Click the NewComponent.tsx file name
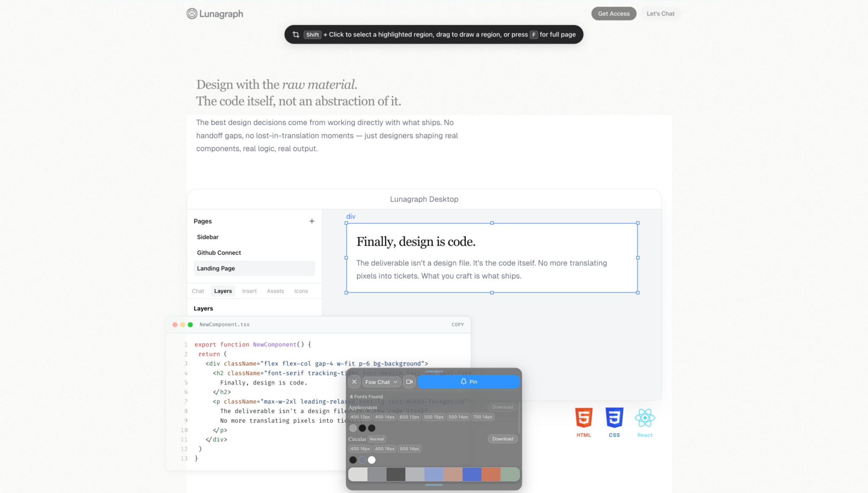 click(x=224, y=325)
